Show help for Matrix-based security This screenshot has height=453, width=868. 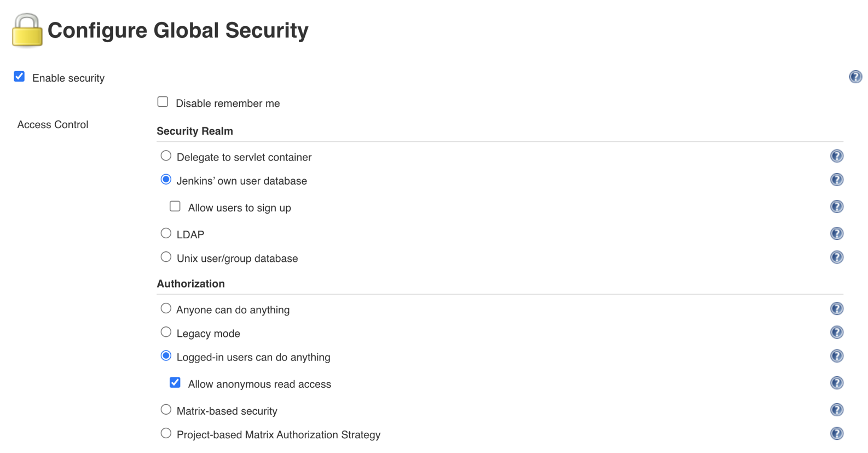(x=836, y=410)
